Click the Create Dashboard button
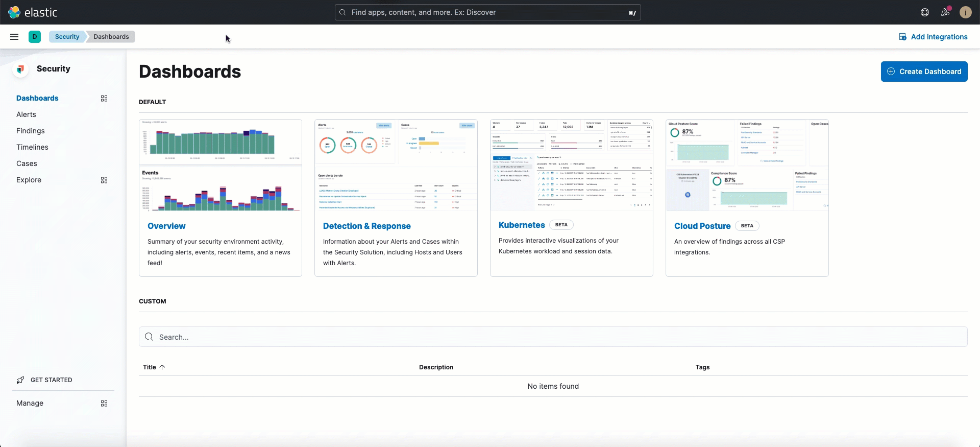This screenshot has width=980, height=447. tap(924, 72)
